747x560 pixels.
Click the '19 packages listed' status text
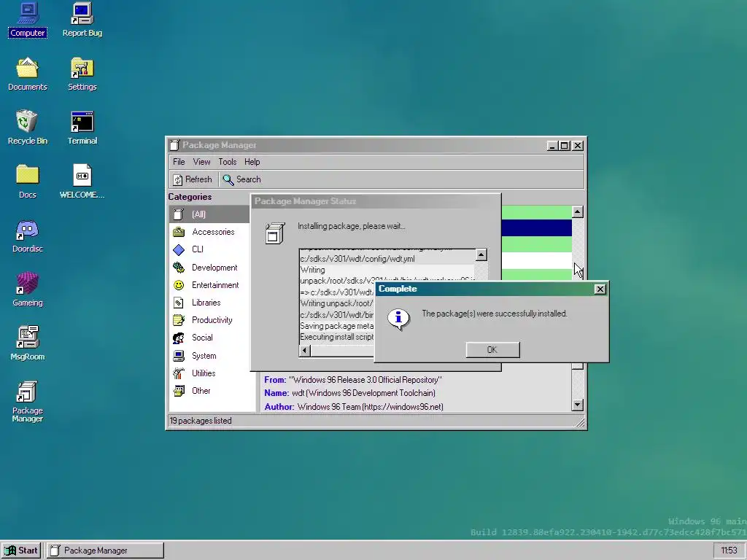[201, 421]
